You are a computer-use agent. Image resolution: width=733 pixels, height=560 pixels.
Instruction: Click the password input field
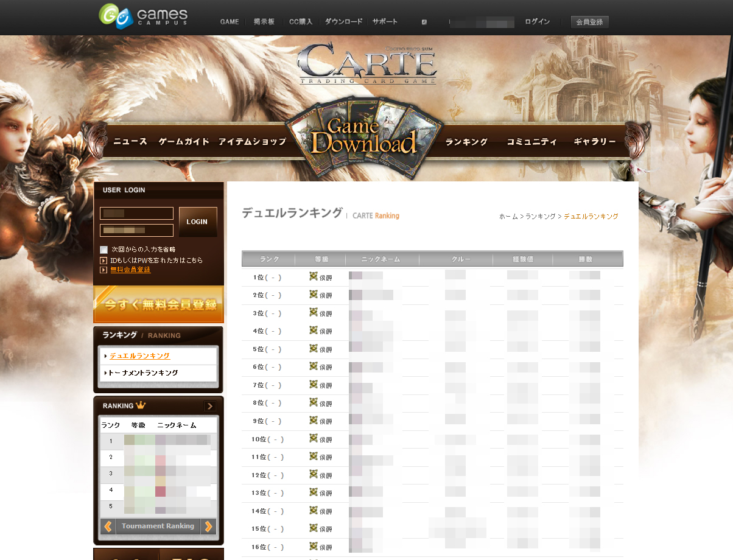137,230
